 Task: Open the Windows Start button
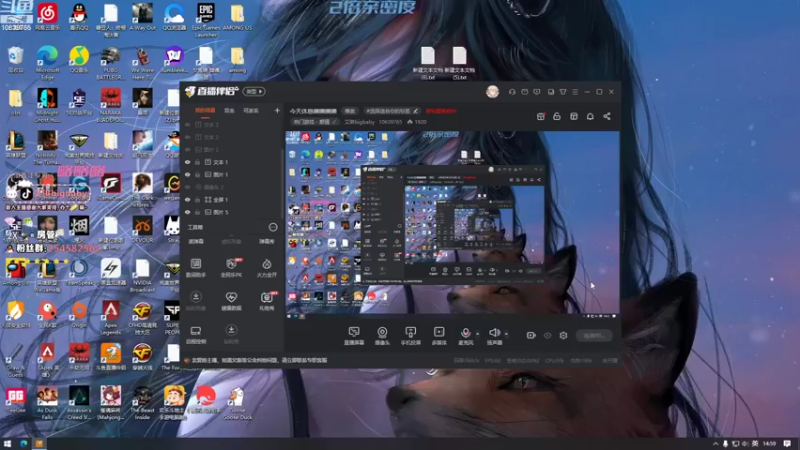[x=7, y=443]
